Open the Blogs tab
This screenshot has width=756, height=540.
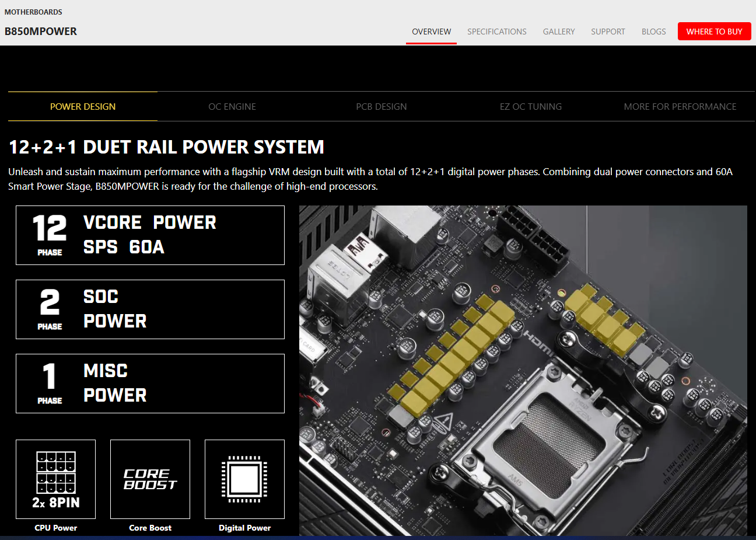[x=654, y=32]
